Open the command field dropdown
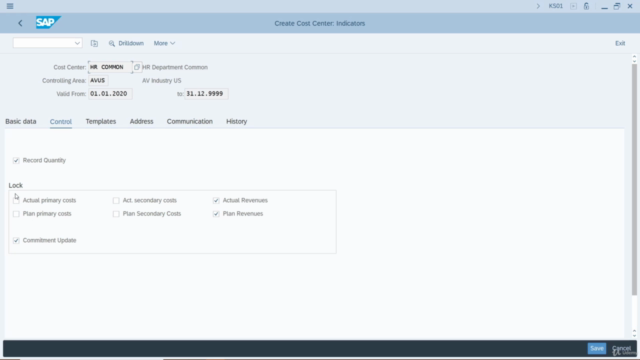This screenshot has height=360, width=640. coord(77,43)
